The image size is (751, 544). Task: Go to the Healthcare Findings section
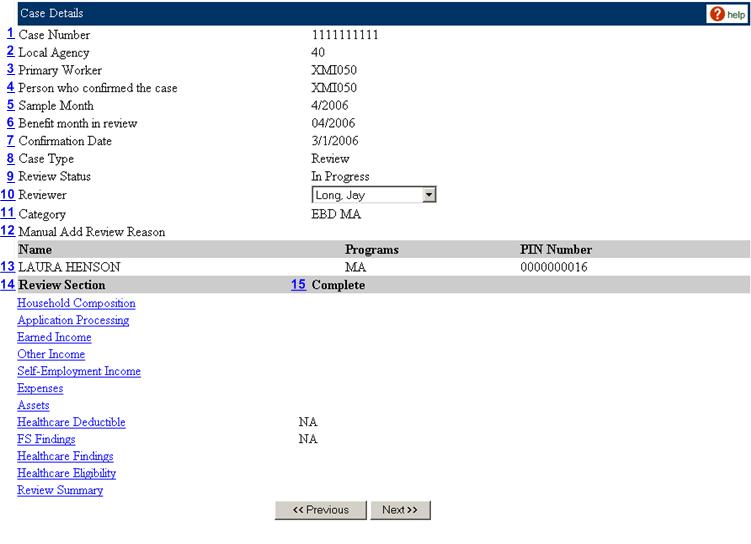click(65, 456)
